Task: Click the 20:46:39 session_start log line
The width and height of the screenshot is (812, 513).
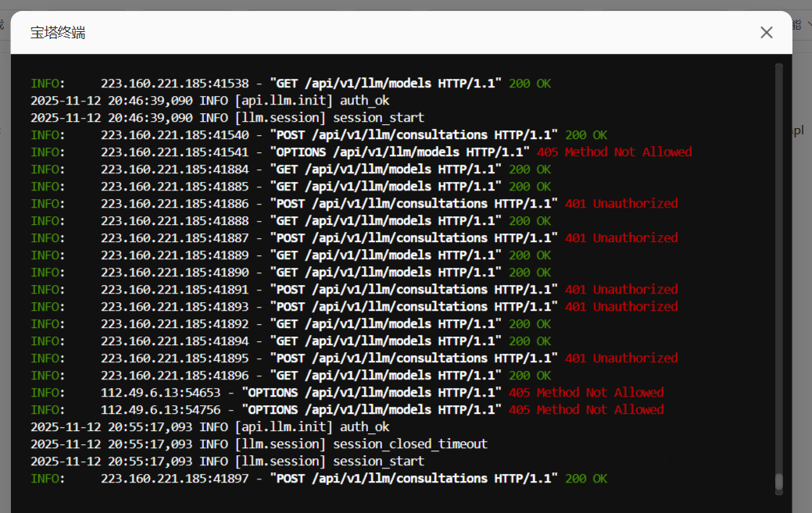Action: (x=227, y=117)
